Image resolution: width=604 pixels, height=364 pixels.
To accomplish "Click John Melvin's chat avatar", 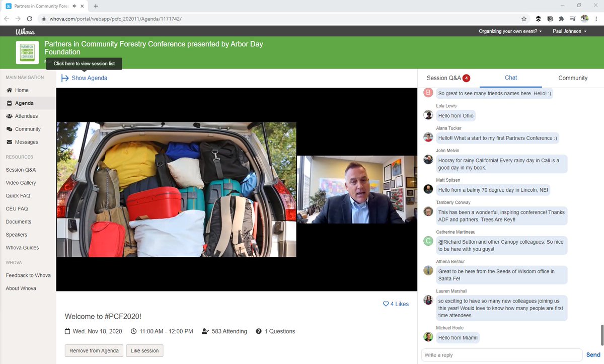I will coord(428,159).
